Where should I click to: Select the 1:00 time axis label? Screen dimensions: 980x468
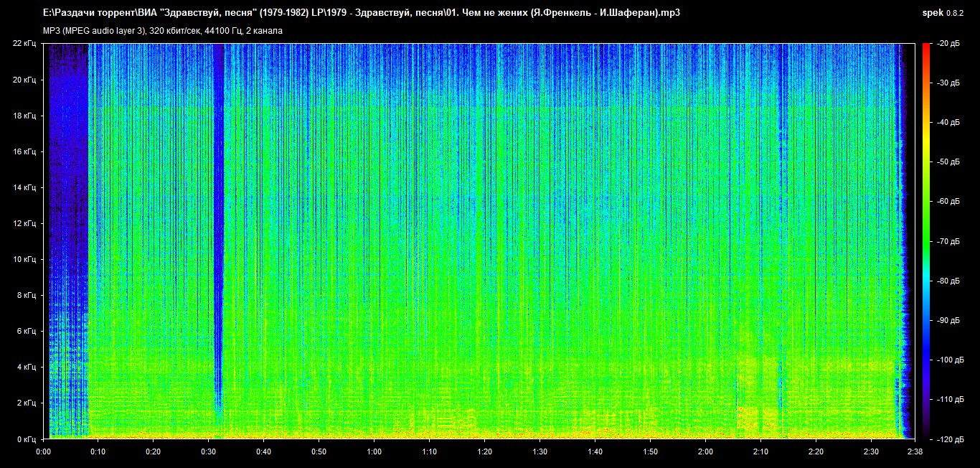coord(374,451)
